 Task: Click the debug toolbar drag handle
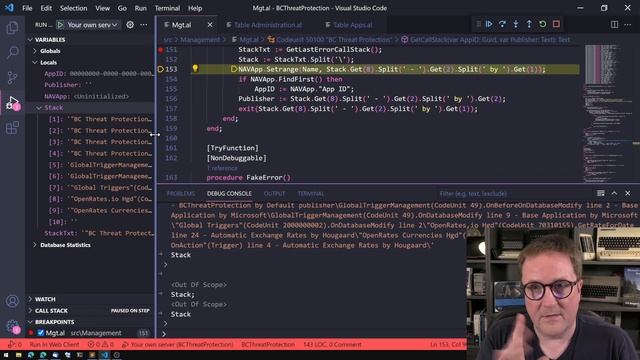point(478,24)
